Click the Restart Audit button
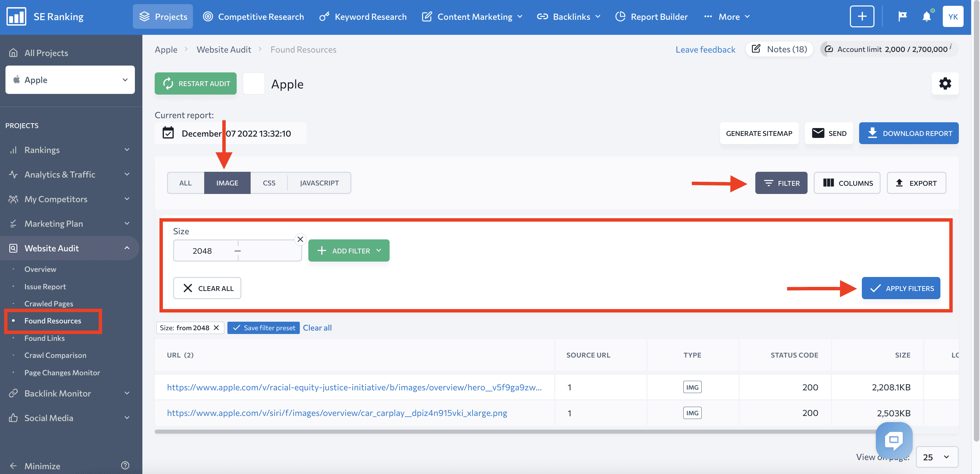Viewport: 980px width, 474px height. coord(196,83)
